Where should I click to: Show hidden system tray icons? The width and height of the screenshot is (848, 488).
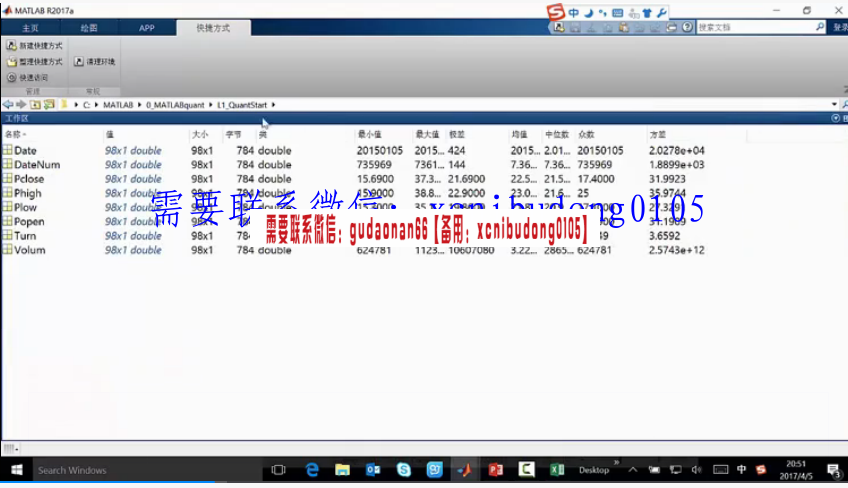633,470
